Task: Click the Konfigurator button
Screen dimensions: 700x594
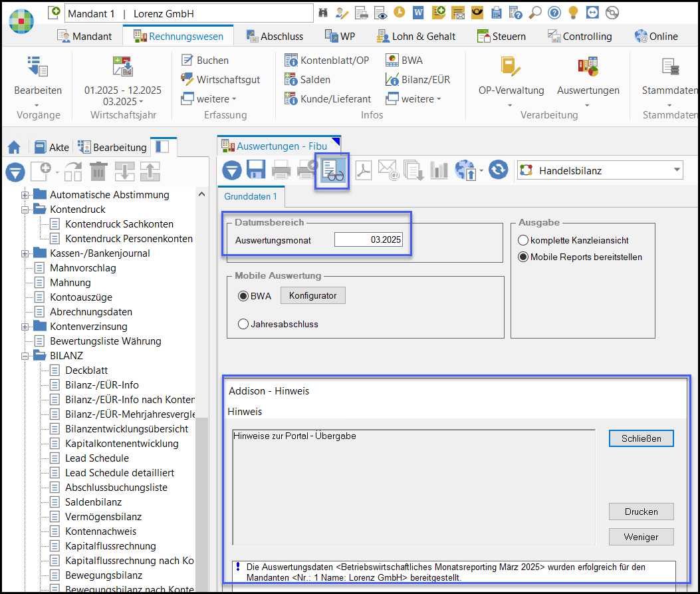Action: (x=312, y=296)
